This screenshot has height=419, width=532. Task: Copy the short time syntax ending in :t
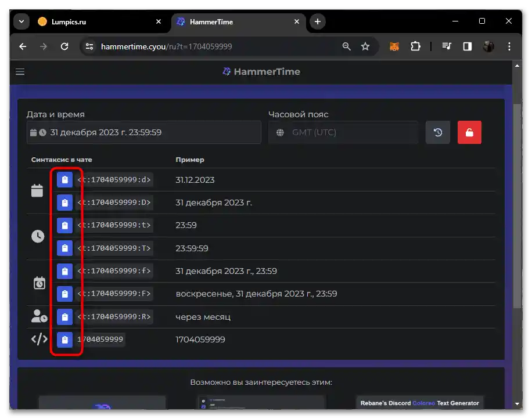(64, 225)
